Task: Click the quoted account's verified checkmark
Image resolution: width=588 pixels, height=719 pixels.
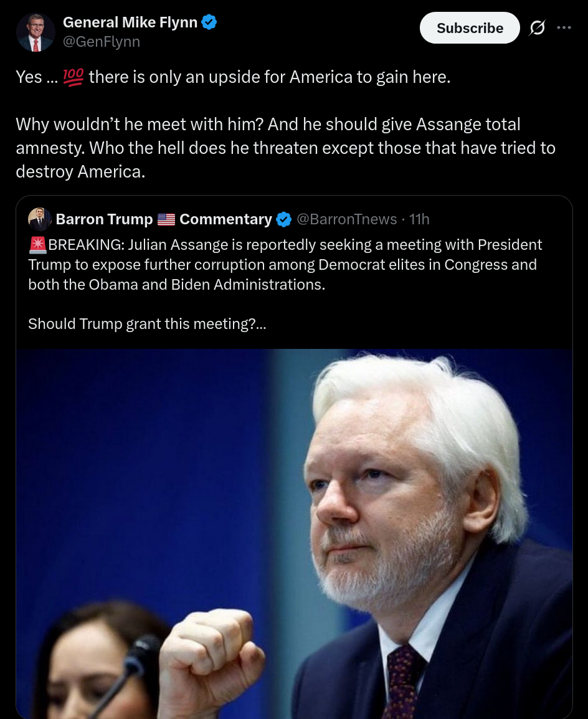Action: (x=283, y=220)
